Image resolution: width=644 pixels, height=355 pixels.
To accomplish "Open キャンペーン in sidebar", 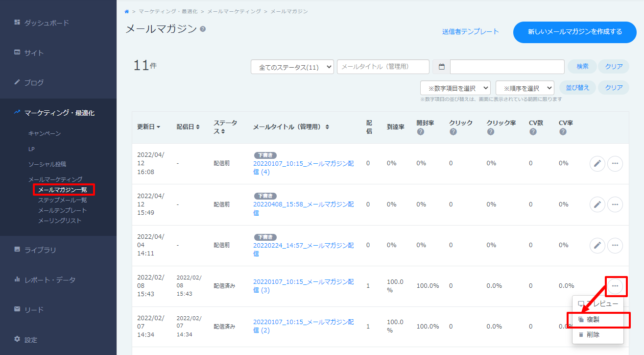I will [x=45, y=133].
